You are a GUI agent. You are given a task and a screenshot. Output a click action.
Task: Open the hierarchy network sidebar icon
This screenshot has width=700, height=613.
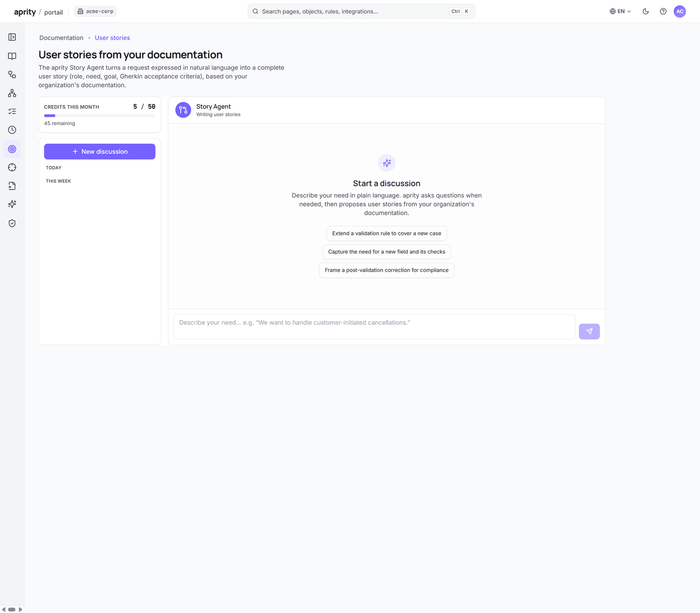pyautogui.click(x=12, y=93)
